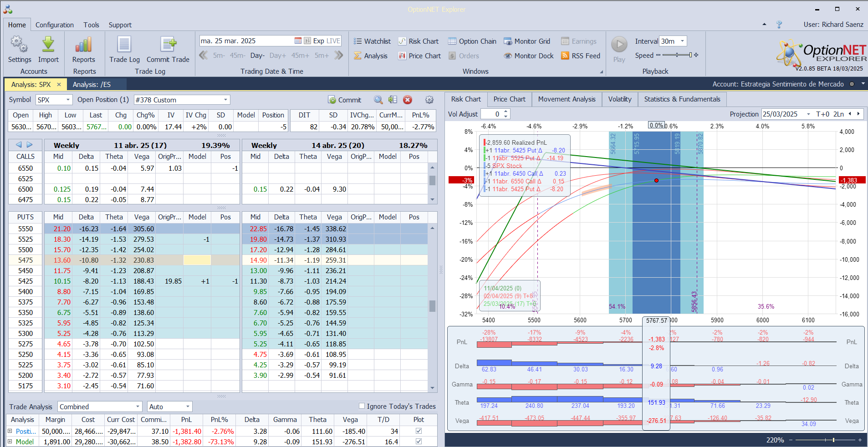Go to previous expiration with left arrow
This screenshot has width=868, height=447.
19,145
